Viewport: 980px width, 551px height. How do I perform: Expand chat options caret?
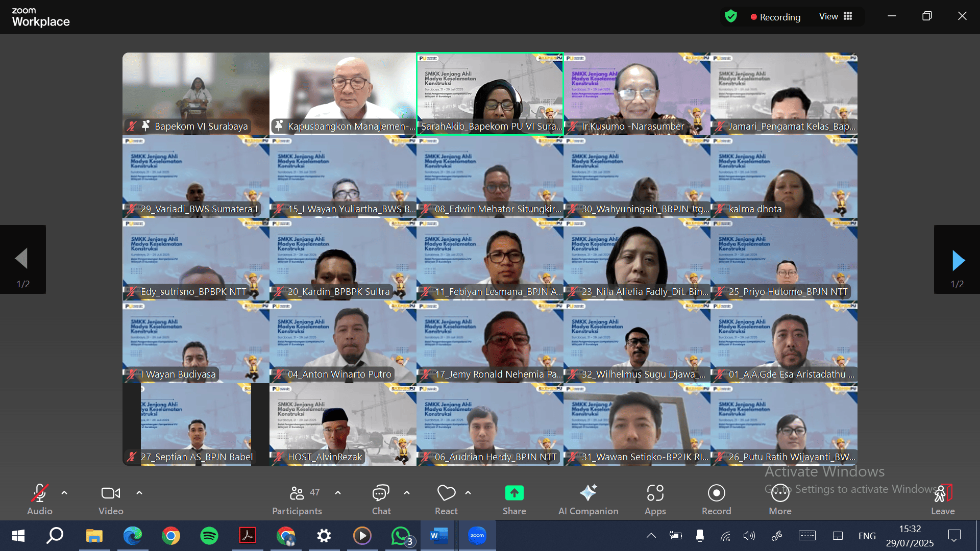tap(407, 493)
